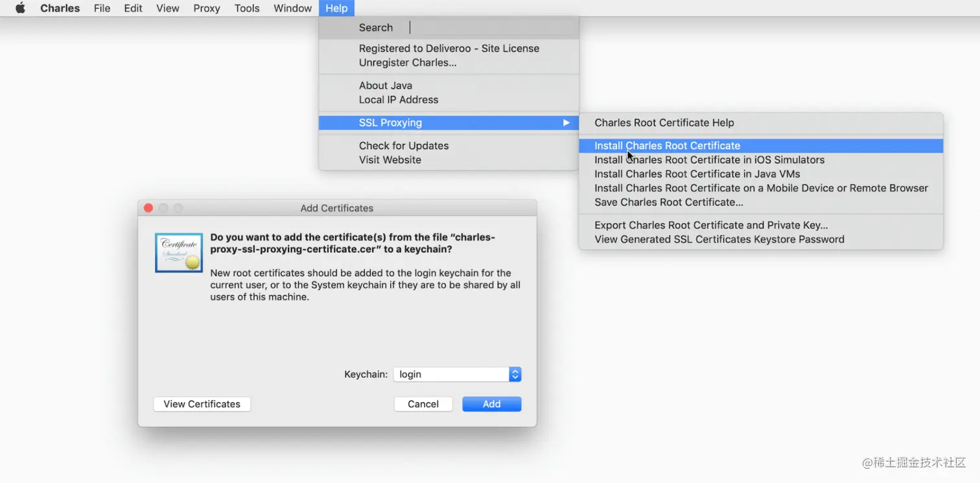Click the 'Do you want to add the certificate(s)' heading
Image resolution: width=980 pixels, height=483 pixels.
(353, 243)
